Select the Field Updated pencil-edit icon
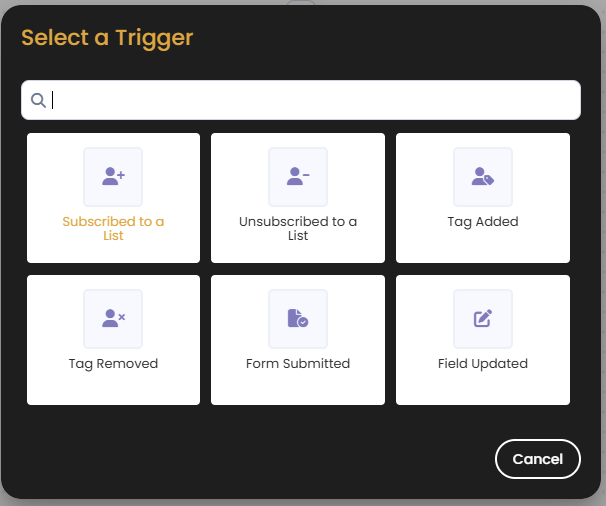The width and height of the screenshot is (606, 506). pos(483,319)
